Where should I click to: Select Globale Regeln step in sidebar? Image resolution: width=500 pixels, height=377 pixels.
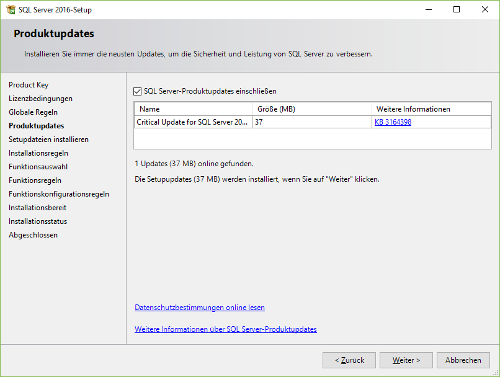[33, 112]
